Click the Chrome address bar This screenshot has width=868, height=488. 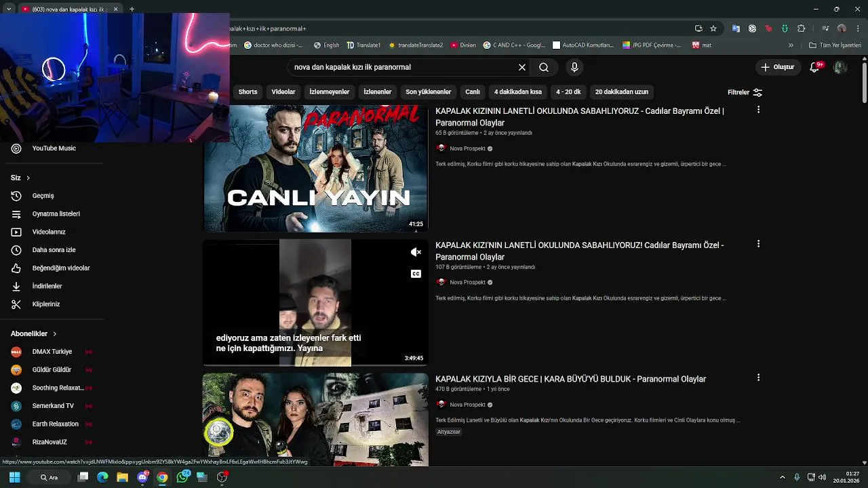461,28
